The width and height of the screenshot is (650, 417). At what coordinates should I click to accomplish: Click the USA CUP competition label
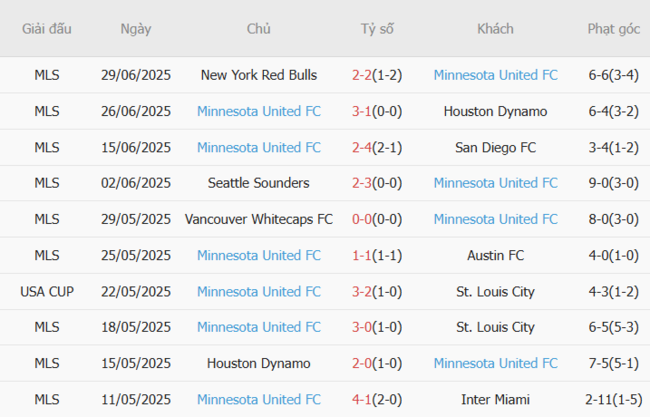click(47, 291)
